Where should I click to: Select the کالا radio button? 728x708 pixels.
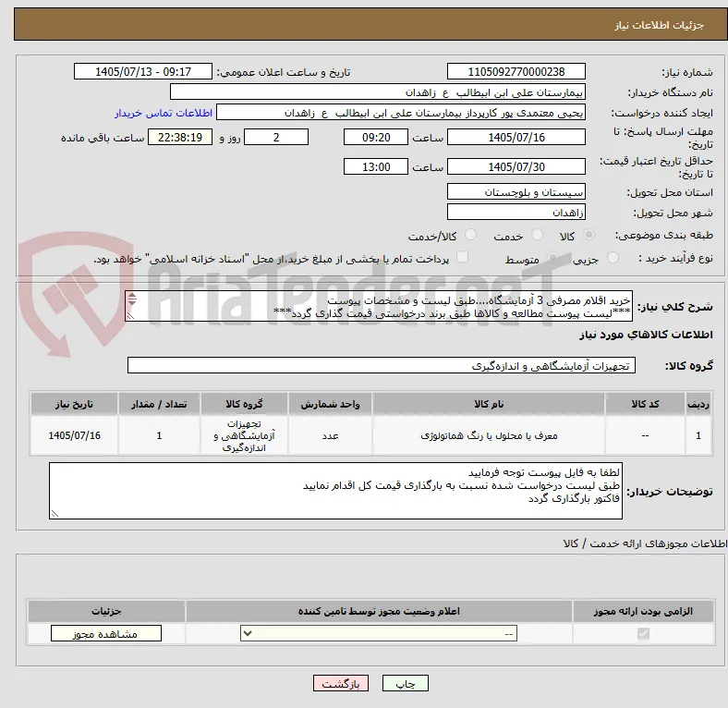click(x=588, y=235)
